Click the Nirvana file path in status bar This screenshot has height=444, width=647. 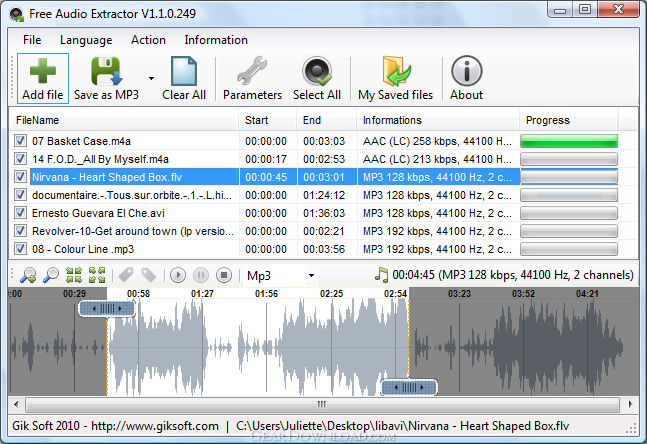pos(402,426)
